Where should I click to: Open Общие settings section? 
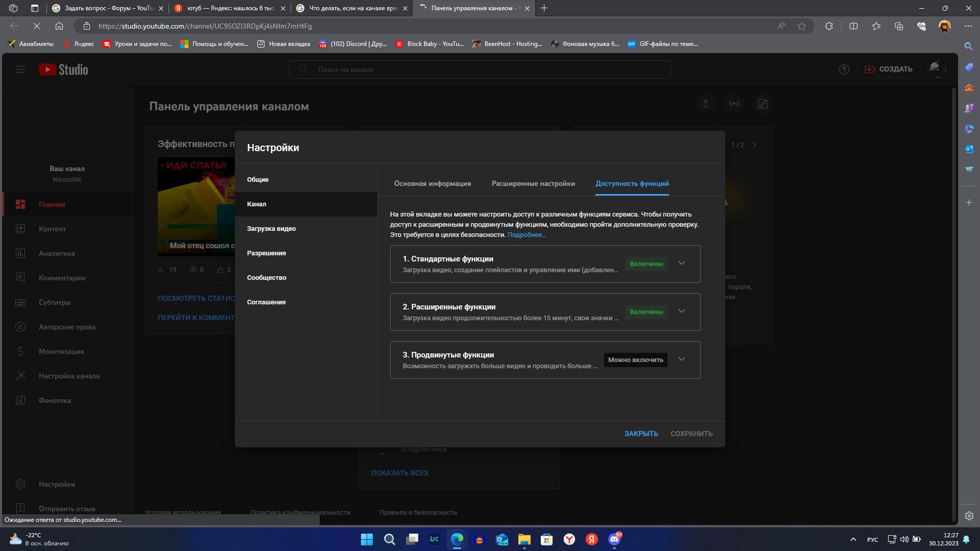coord(306,180)
